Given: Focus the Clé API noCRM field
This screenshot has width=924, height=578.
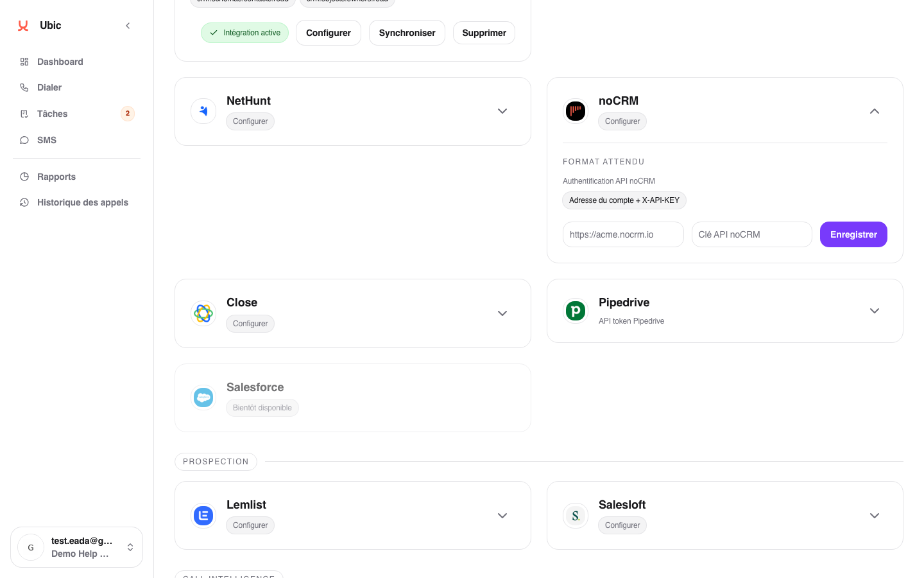Looking at the screenshot, I should 752,234.
